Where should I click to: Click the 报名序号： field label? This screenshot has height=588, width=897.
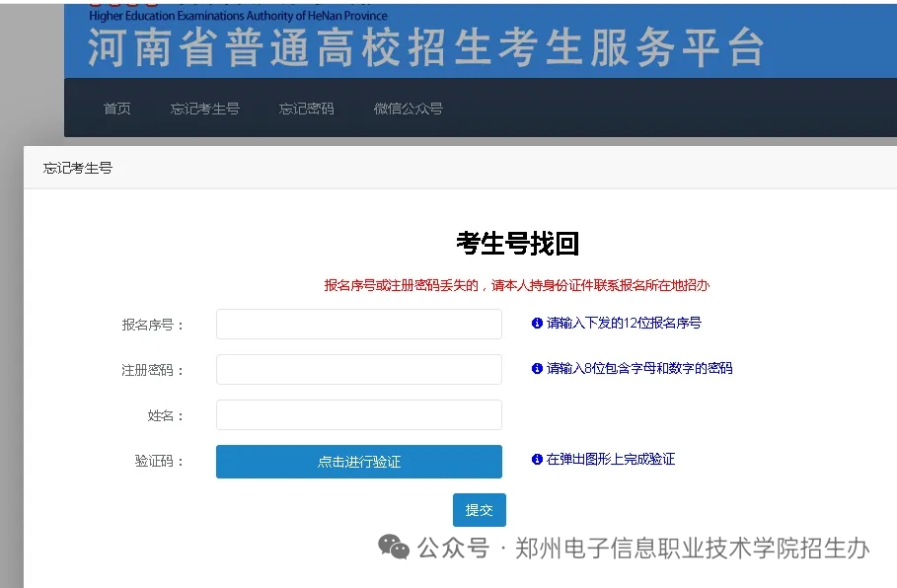[x=153, y=325]
